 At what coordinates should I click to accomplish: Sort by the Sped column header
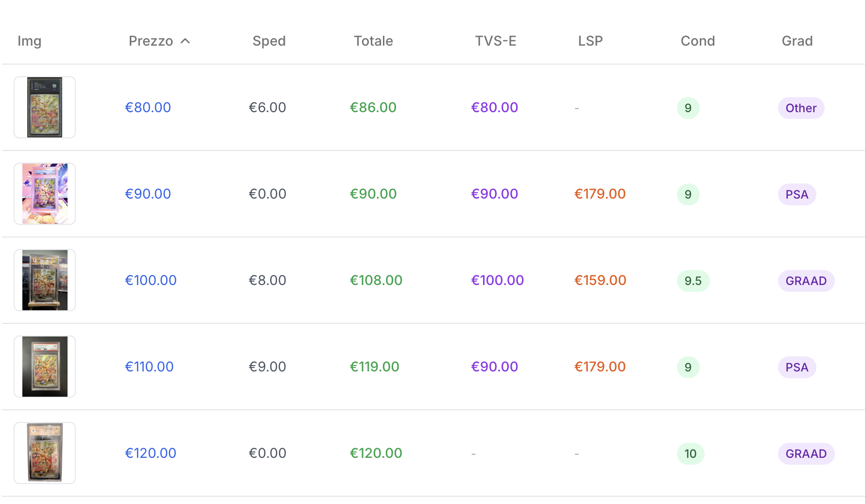269,41
